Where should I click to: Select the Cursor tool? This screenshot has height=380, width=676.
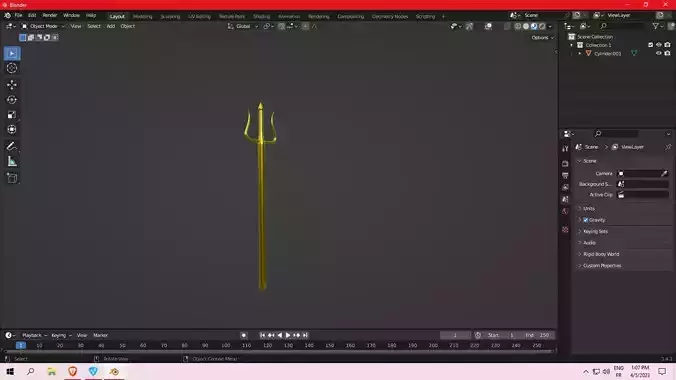[12, 68]
